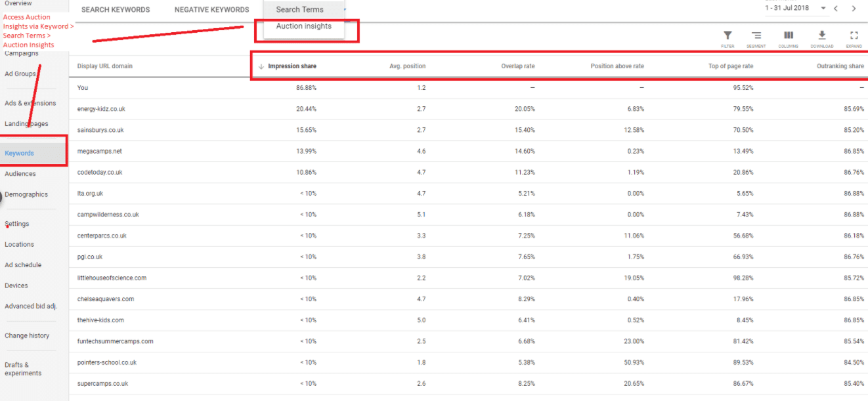The height and width of the screenshot is (401, 868).
Task: Switch to the SEARCH KEYWORDS tab
Action: coord(116,9)
